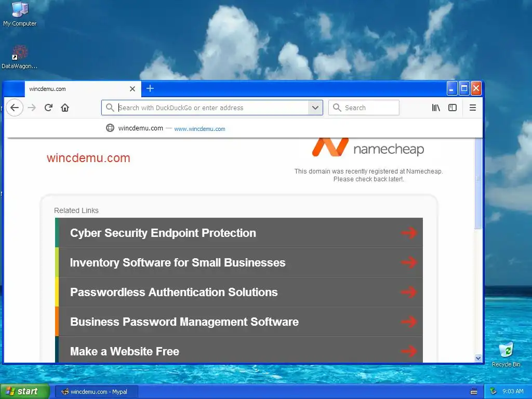Select the wincdemu.com tab

(83, 89)
